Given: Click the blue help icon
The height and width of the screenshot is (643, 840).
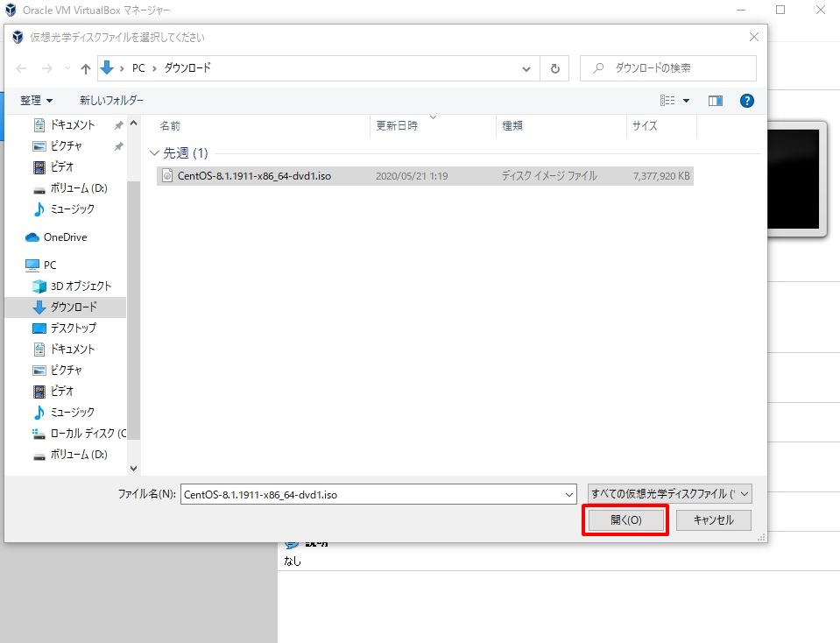Looking at the screenshot, I should 747,100.
